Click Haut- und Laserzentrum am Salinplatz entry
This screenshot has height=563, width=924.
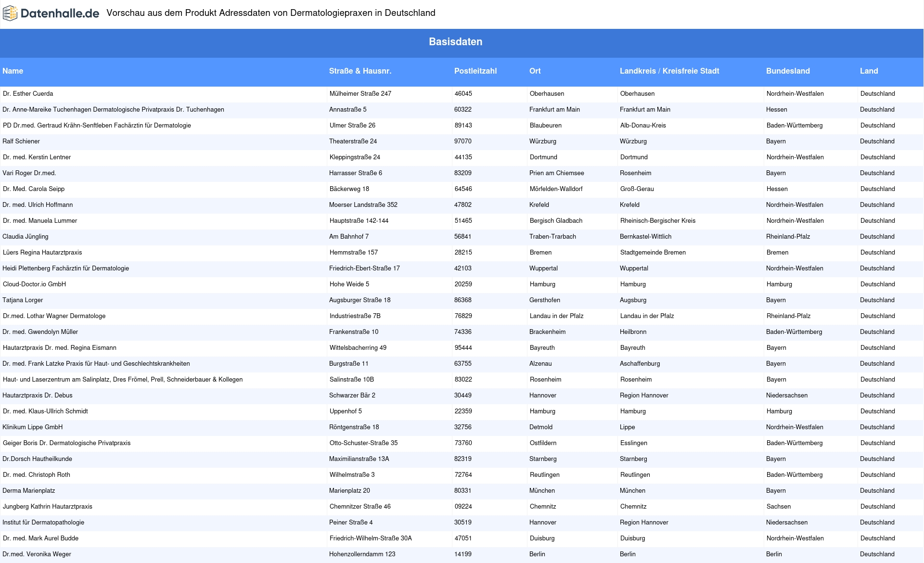click(x=123, y=380)
